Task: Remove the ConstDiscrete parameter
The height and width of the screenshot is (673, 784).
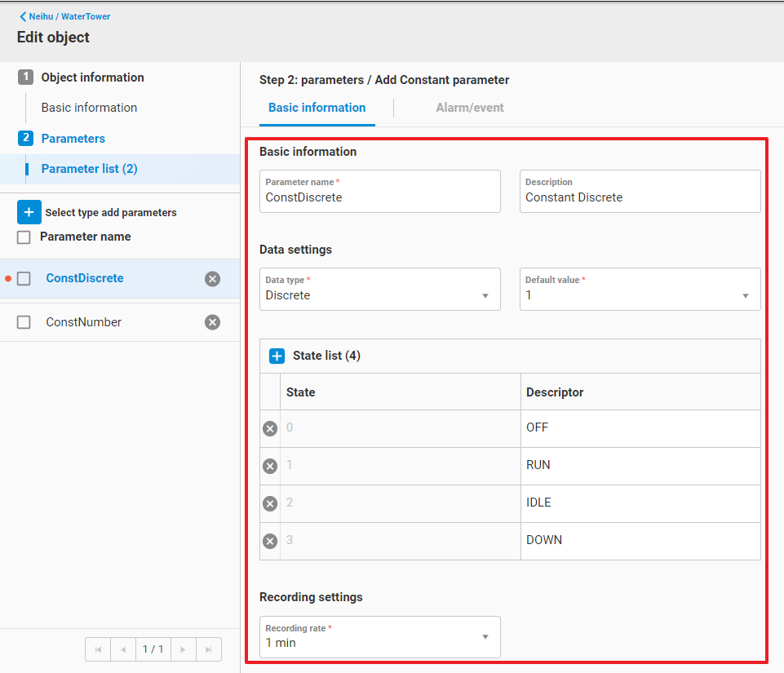Action: tap(212, 279)
